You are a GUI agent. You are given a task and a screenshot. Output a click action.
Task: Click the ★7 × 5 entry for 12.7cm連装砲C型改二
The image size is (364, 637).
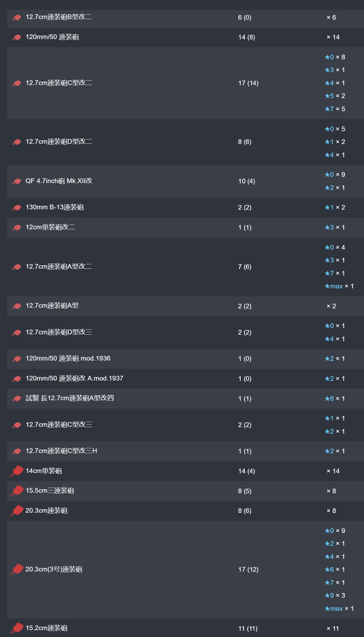335,109
